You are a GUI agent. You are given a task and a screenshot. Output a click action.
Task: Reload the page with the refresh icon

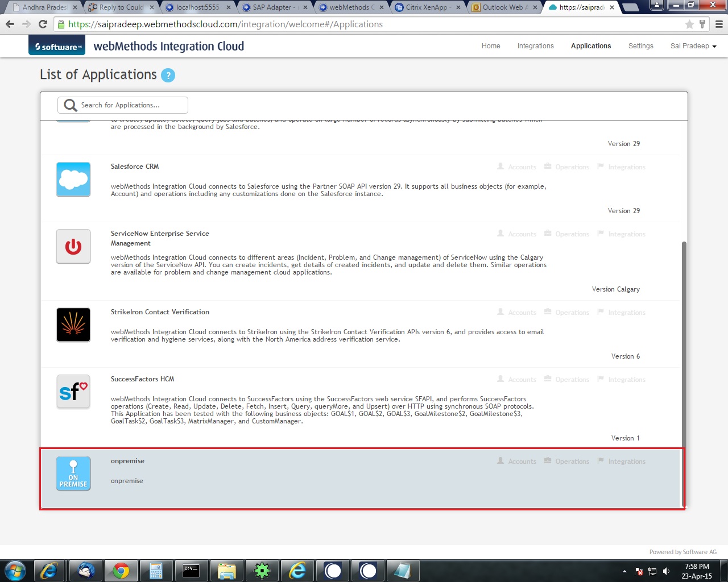(43, 24)
